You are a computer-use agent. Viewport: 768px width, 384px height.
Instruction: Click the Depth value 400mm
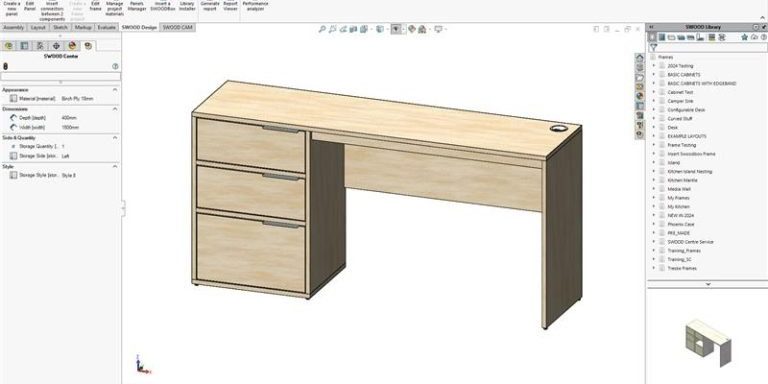pyautogui.click(x=69, y=118)
